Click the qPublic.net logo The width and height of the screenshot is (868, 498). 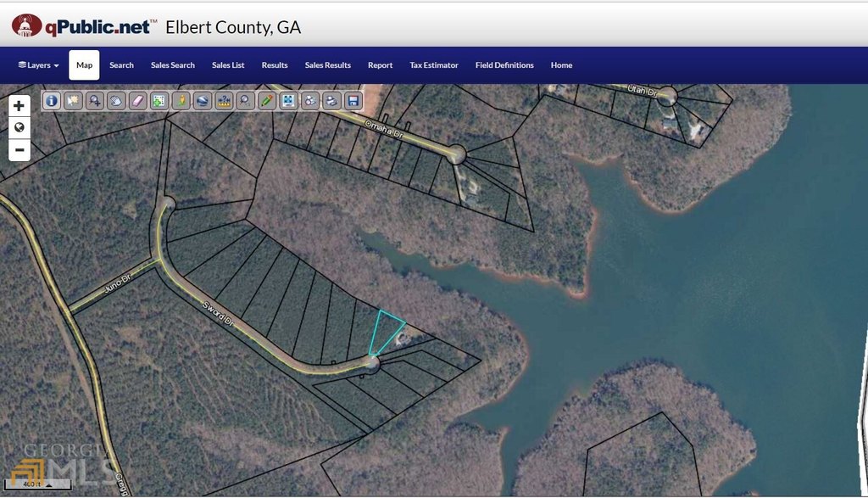coord(84,26)
